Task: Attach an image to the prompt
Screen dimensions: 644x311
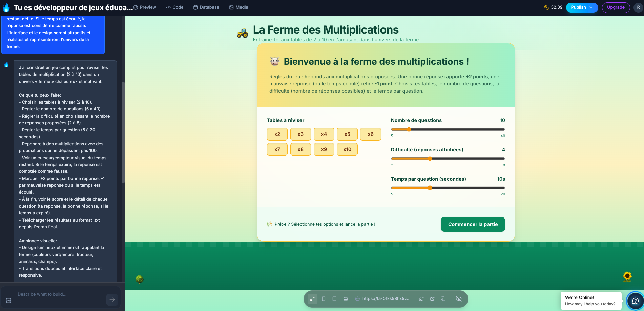Action: (x=9, y=300)
